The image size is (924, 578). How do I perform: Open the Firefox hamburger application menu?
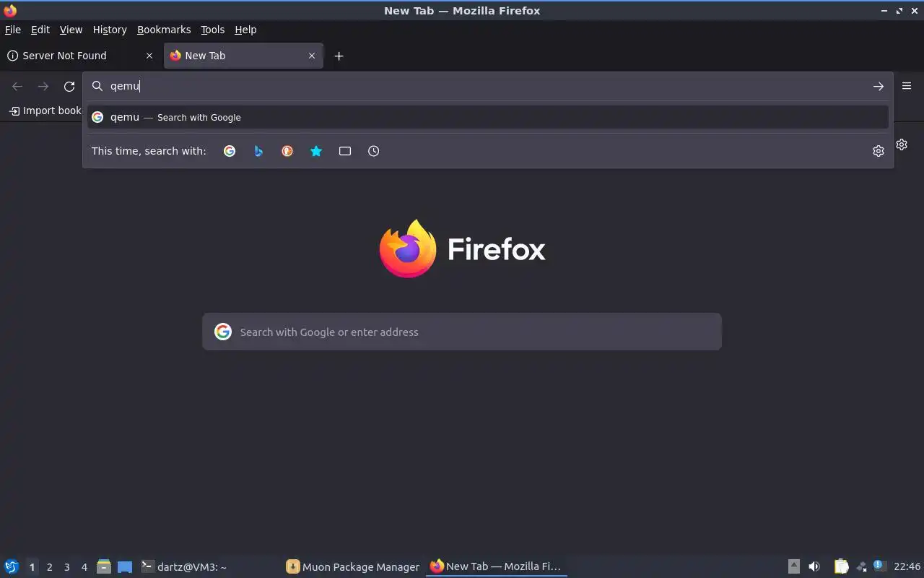pos(907,86)
